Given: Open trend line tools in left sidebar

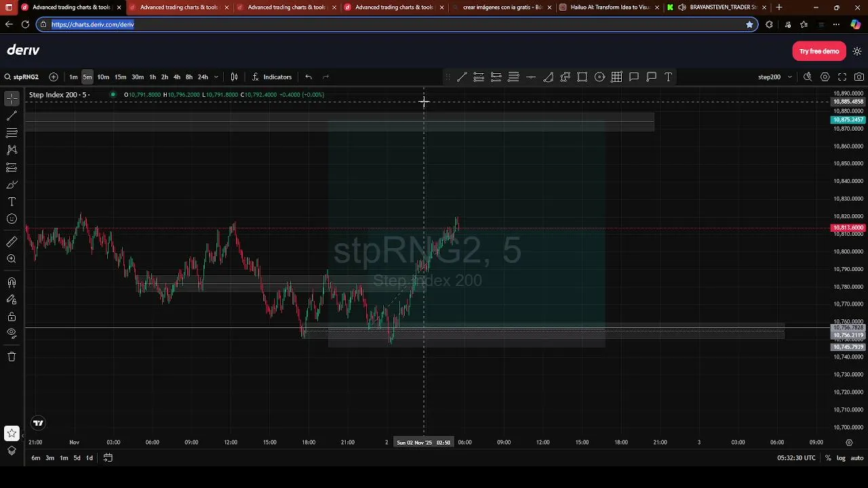Looking at the screenshot, I should [12, 116].
